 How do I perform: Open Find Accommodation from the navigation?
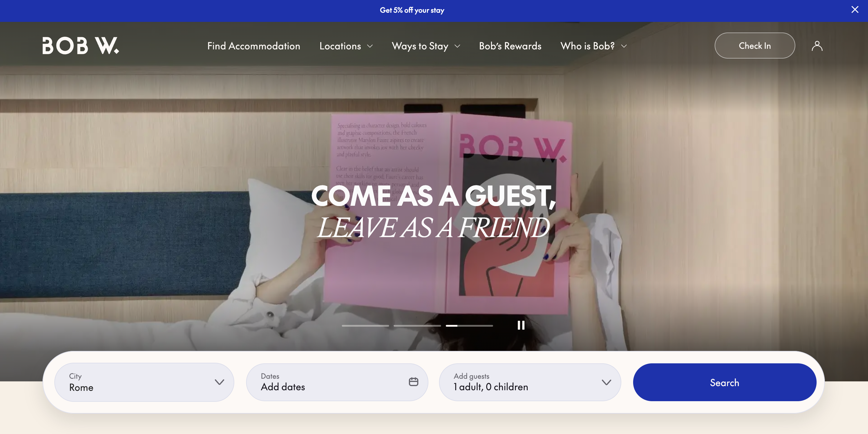coord(253,46)
